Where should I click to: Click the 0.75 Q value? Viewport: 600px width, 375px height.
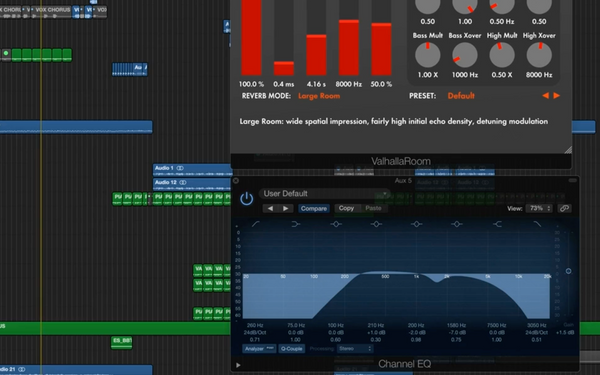(x=456, y=339)
